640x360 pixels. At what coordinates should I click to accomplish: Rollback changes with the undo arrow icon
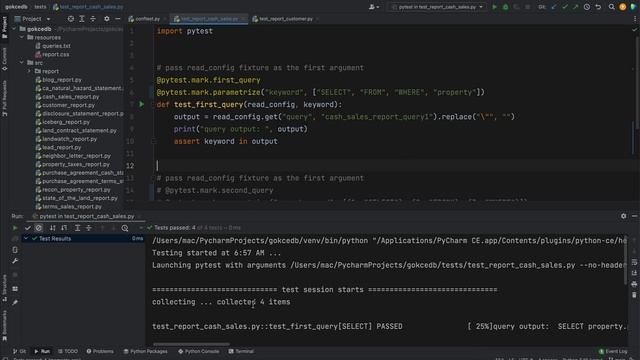coord(598,7)
